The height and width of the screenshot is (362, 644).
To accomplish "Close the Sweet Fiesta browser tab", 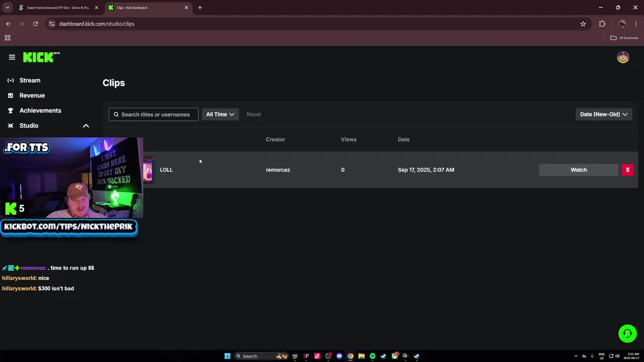I will click(97, 8).
